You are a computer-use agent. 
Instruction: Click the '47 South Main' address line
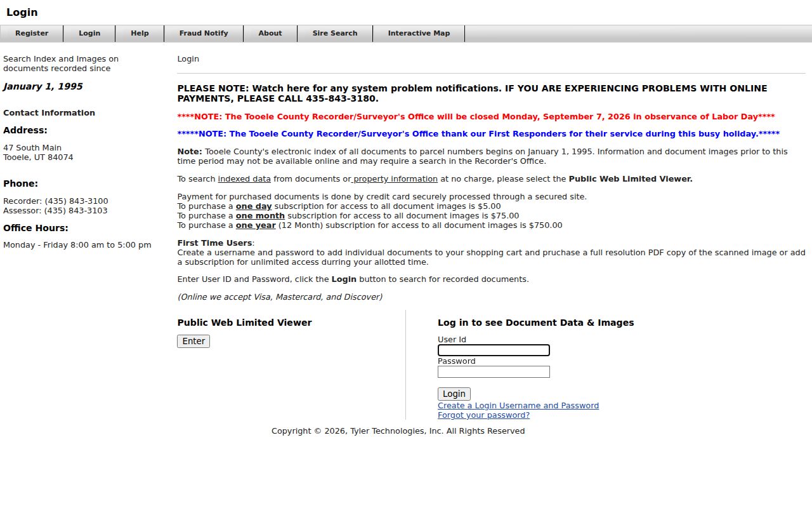point(32,148)
